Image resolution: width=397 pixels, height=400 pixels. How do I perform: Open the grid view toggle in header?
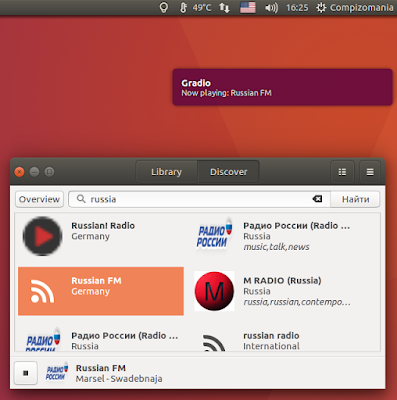342,172
